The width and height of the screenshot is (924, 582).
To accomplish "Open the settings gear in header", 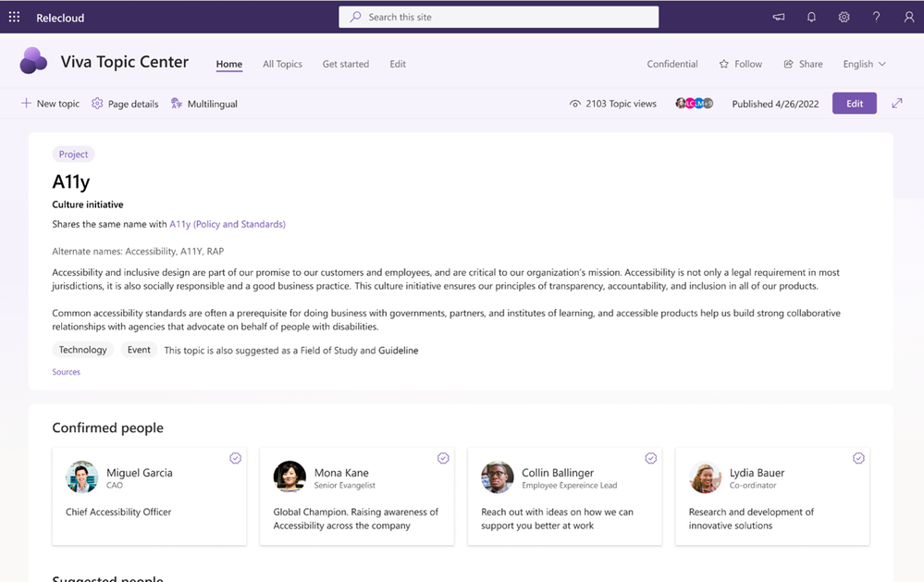I will point(844,17).
